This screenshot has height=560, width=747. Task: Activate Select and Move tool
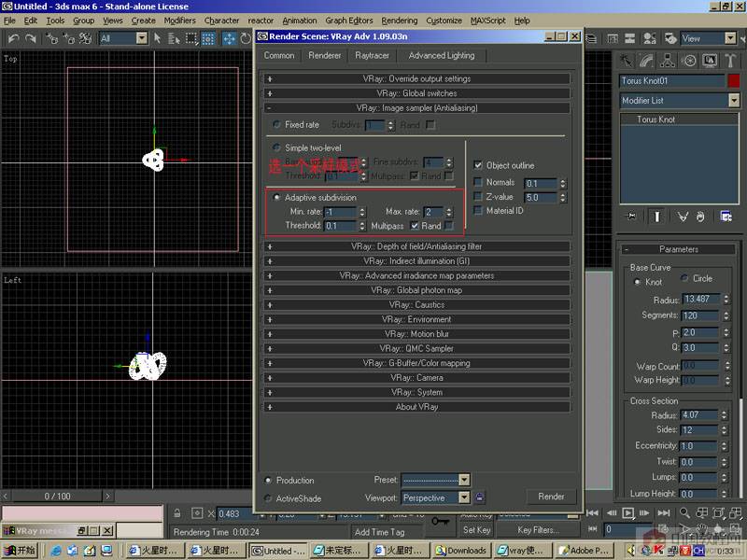tap(229, 38)
